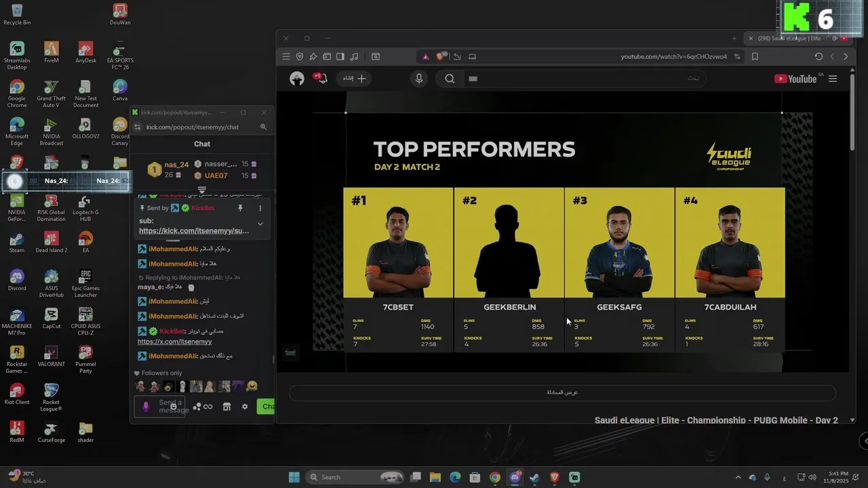
Task: Open a new Brave tab
Action: click(x=734, y=39)
